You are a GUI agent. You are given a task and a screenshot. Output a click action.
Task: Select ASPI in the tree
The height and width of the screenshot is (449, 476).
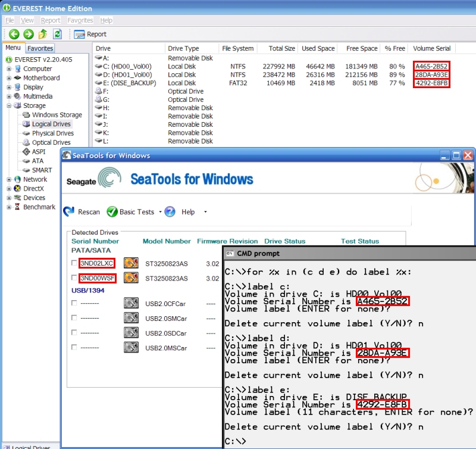(39, 152)
